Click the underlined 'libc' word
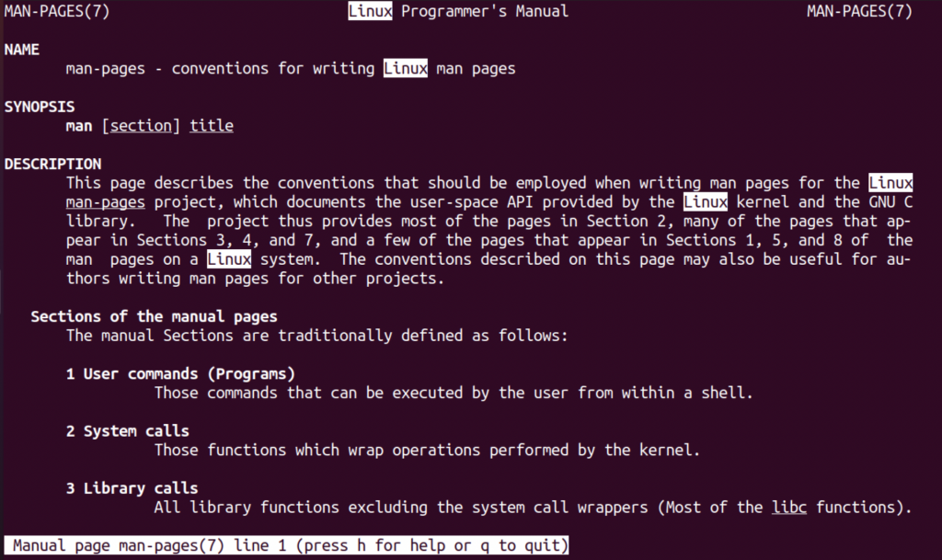This screenshot has height=560, width=942. [789, 508]
